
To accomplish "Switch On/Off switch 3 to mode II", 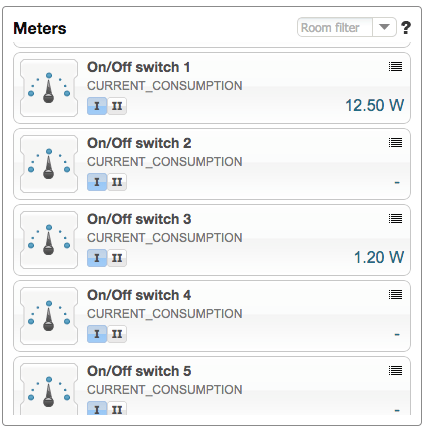I will (x=117, y=258).
